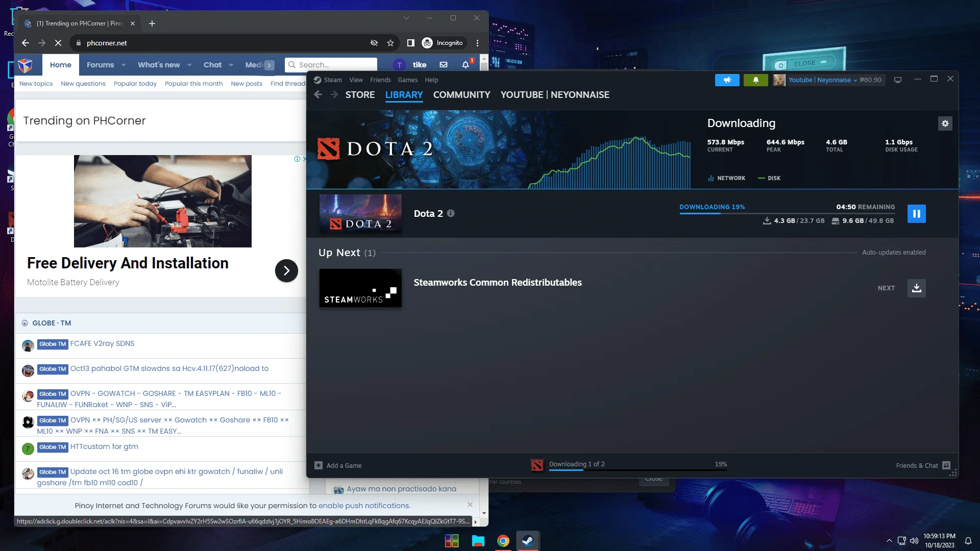
Task: Click Add a Game plus icon
Action: pos(318,465)
